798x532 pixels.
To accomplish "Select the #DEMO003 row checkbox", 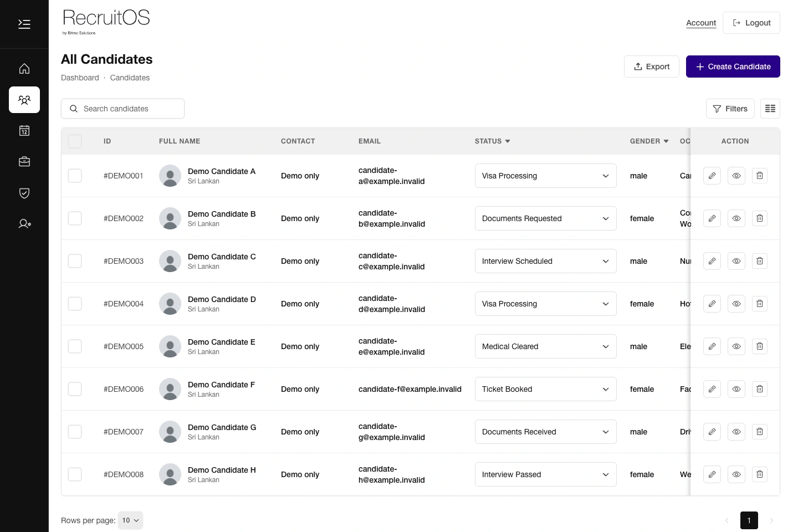I will (x=75, y=261).
